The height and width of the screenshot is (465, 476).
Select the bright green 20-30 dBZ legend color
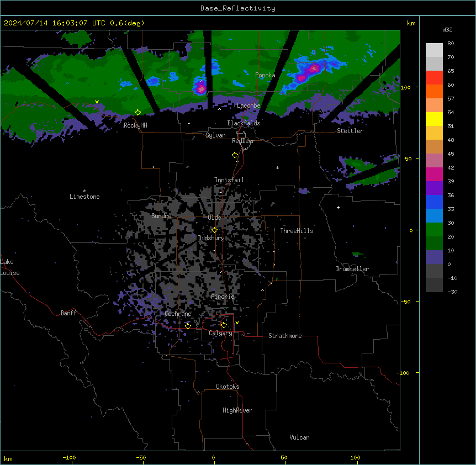pyautogui.click(x=434, y=230)
